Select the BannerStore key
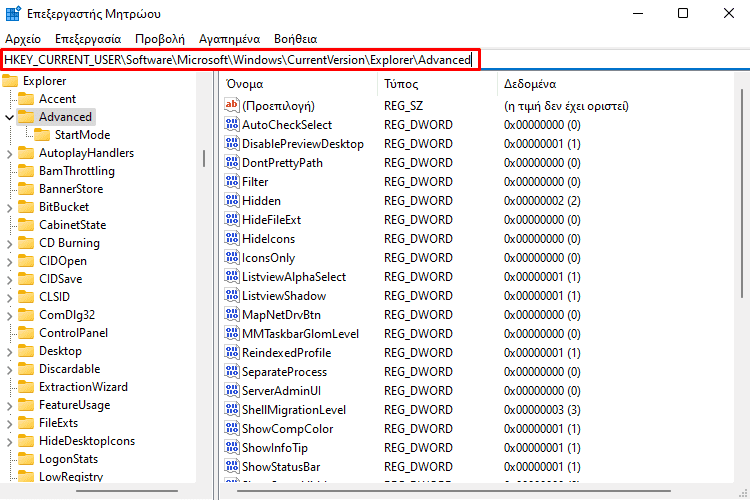 coord(71,189)
